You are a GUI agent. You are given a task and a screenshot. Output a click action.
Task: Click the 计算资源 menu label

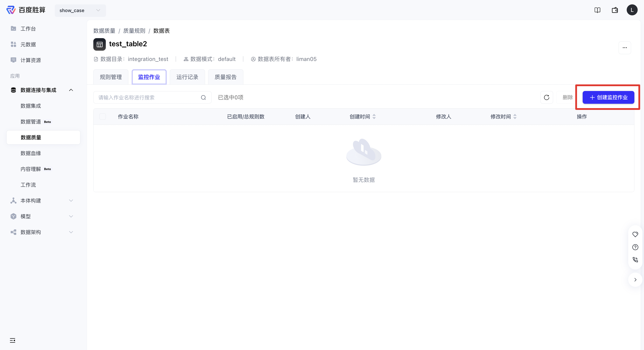click(30, 60)
